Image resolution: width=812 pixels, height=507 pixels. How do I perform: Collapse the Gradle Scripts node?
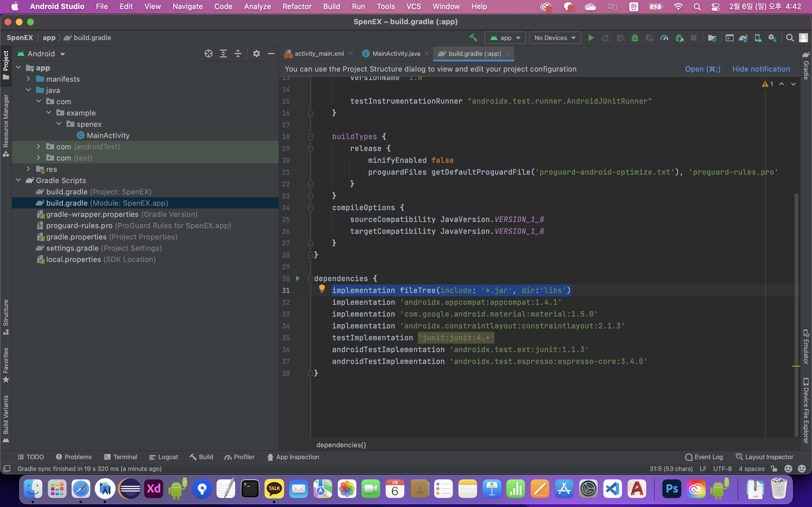coord(18,180)
